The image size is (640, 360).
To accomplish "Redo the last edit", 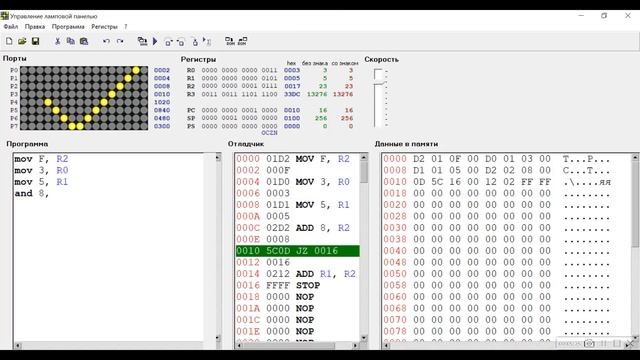I will pyautogui.click(x=120, y=41).
